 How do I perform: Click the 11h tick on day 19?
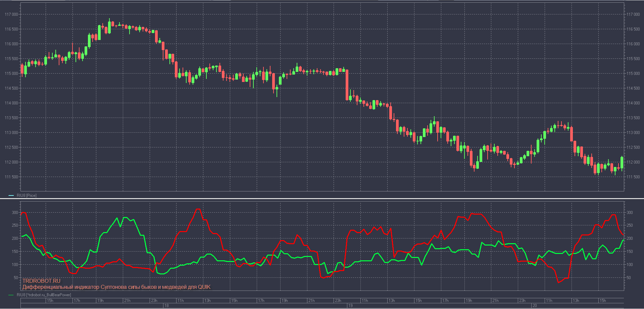pos(365,301)
